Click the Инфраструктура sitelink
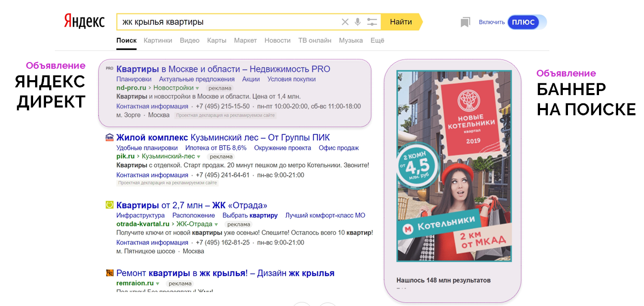 tap(141, 216)
